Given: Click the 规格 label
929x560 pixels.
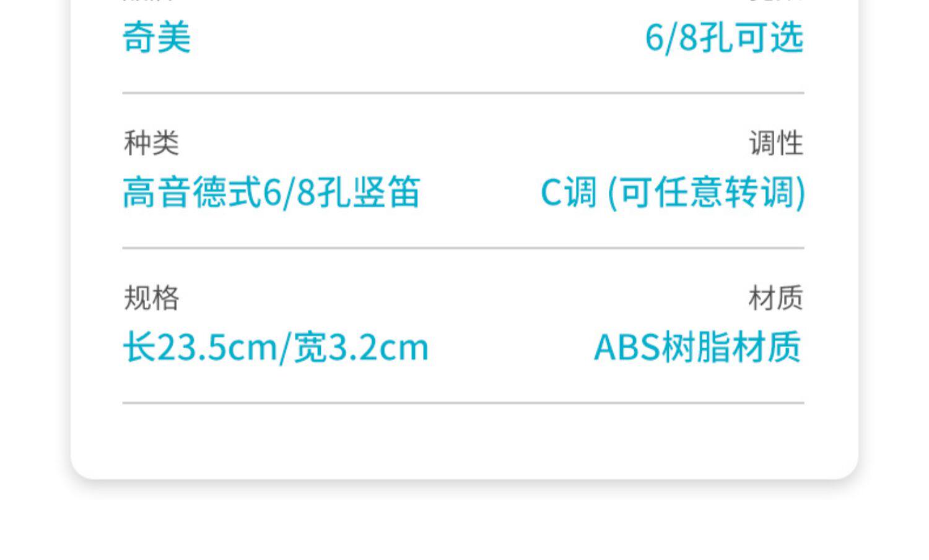Looking at the screenshot, I should coord(151,298).
